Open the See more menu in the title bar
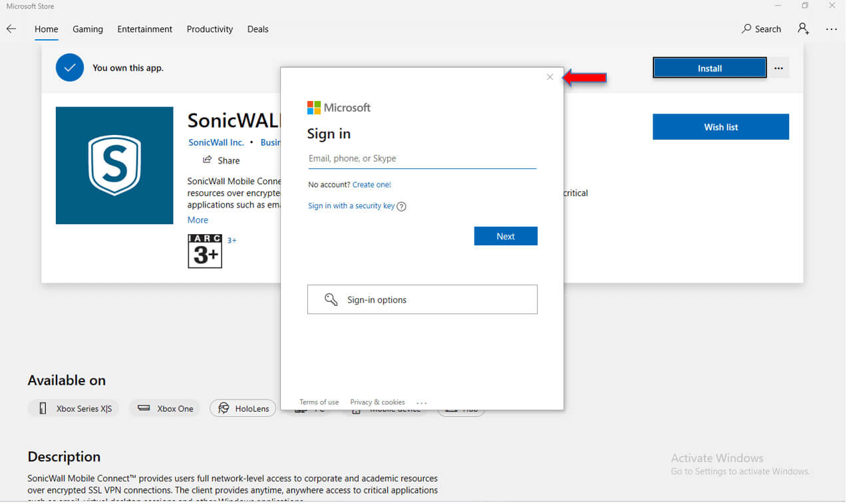Viewport: 847px width, 504px height. [831, 29]
